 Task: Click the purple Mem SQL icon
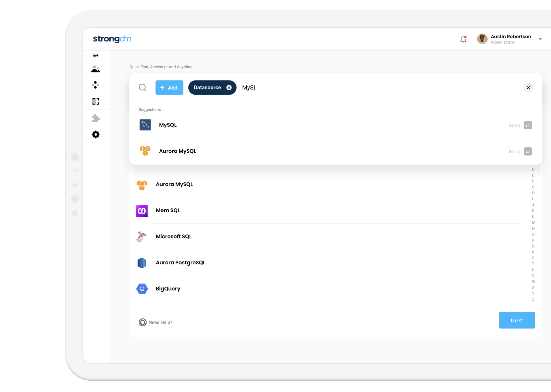pos(142,211)
